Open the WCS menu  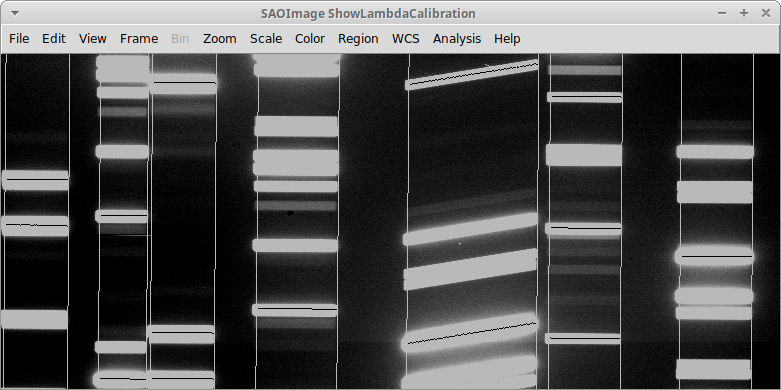(x=406, y=39)
